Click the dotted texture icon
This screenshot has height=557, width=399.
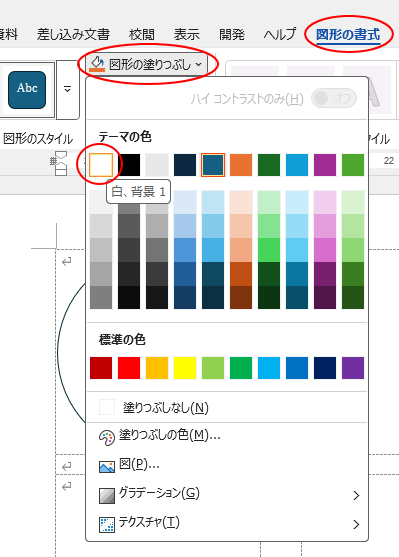[x=107, y=525]
